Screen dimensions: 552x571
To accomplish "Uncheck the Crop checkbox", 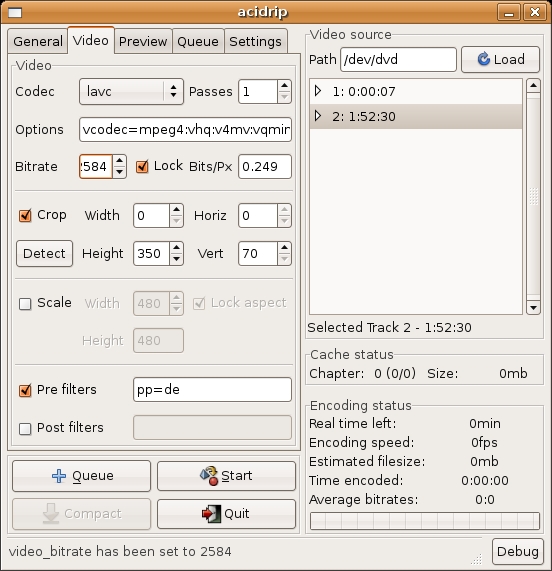I will click(25, 216).
